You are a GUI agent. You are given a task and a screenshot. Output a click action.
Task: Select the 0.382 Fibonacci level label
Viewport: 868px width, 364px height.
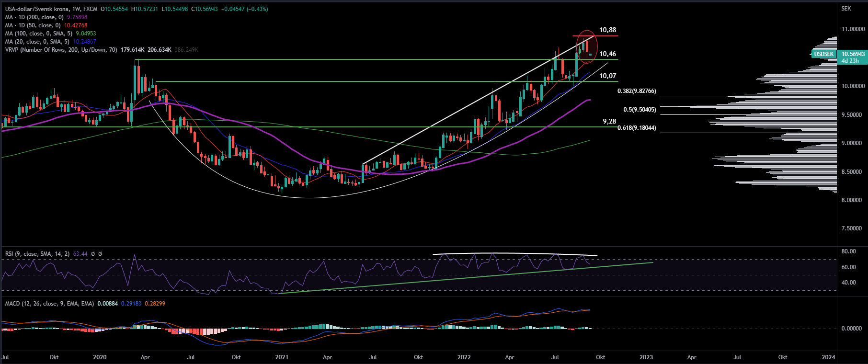(x=637, y=91)
